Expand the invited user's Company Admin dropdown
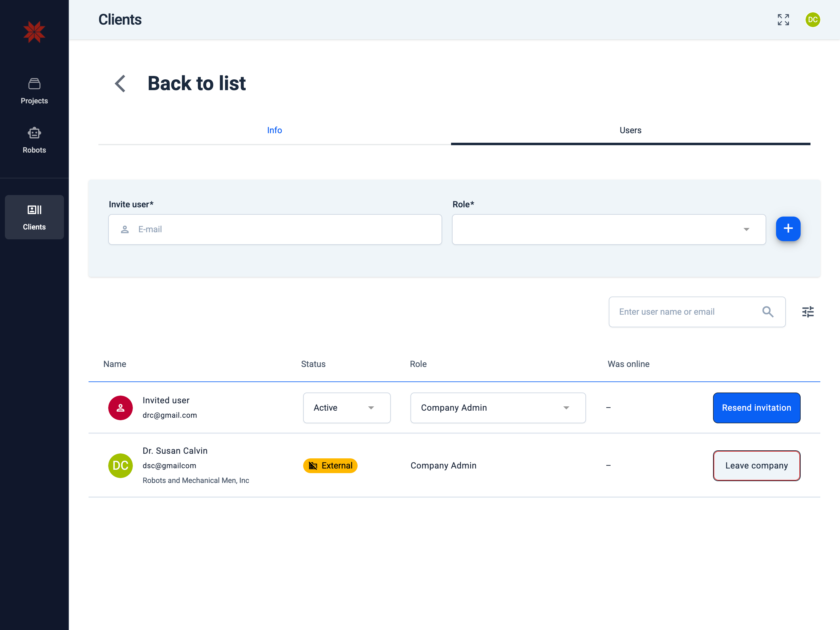The height and width of the screenshot is (630, 840). (497, 408)
